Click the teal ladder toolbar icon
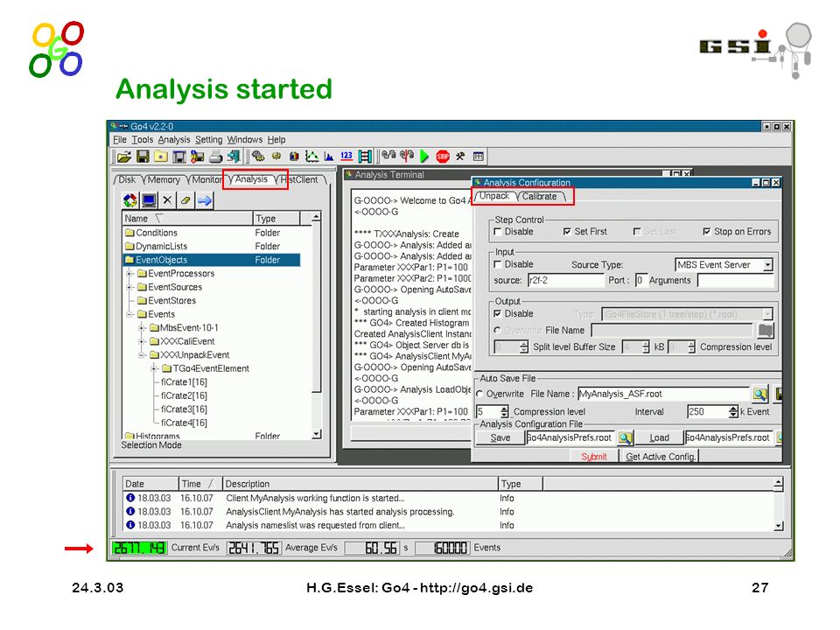The height and width of the screenshot is (630, 840). 365,157
